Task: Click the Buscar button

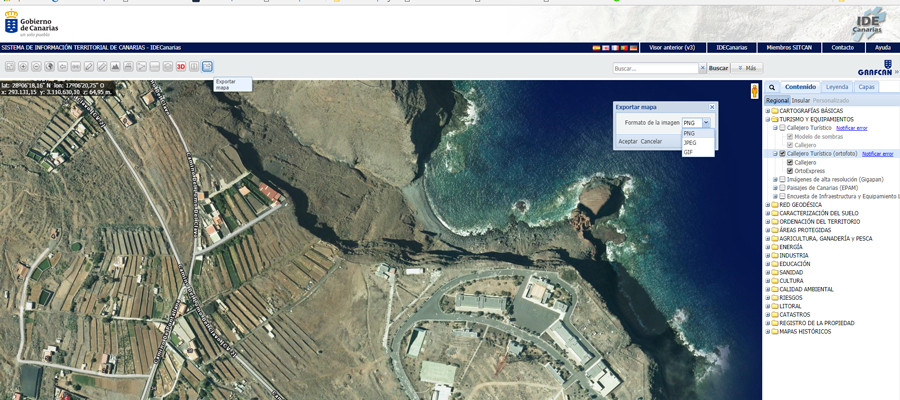Action: [x=718, y=68]
